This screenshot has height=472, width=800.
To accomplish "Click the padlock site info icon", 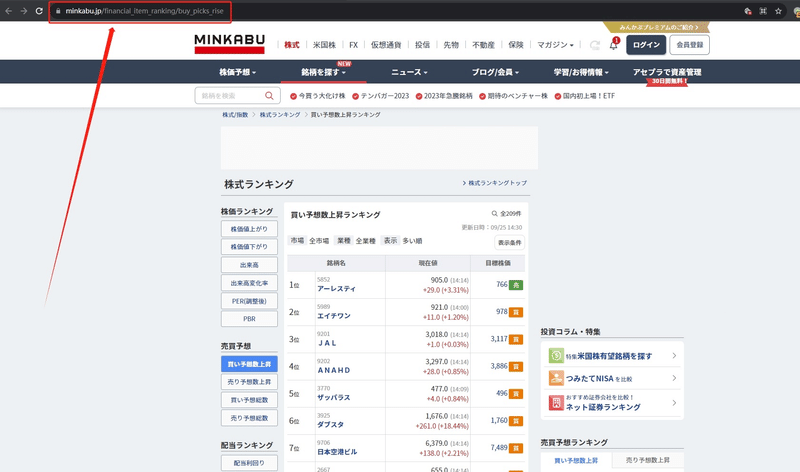I will coord(58,11).
